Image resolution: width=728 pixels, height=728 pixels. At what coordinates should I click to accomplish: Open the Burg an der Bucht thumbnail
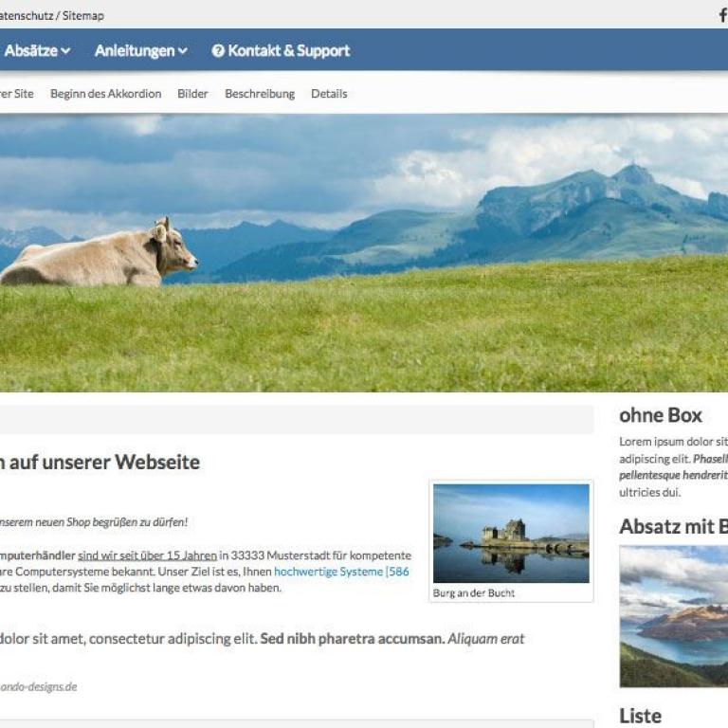[x=511, y=534]
